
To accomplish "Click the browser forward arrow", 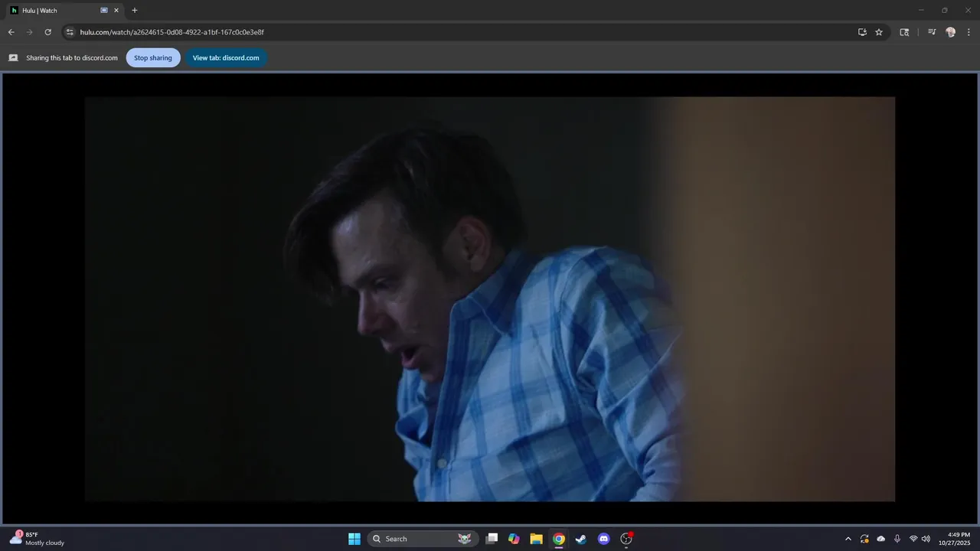I will (x=29, y=32).
